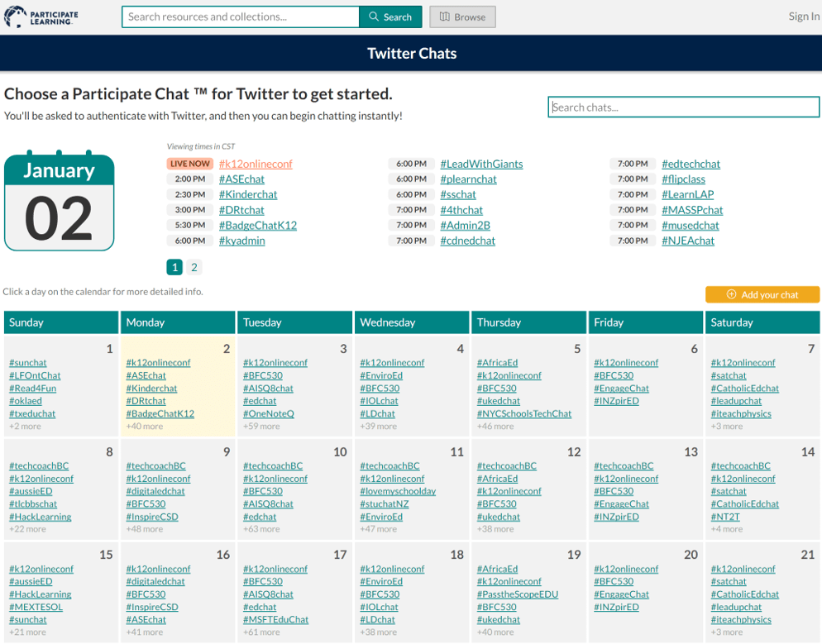Open the Browse button
822x644 pixels.
tap(462, 17)
